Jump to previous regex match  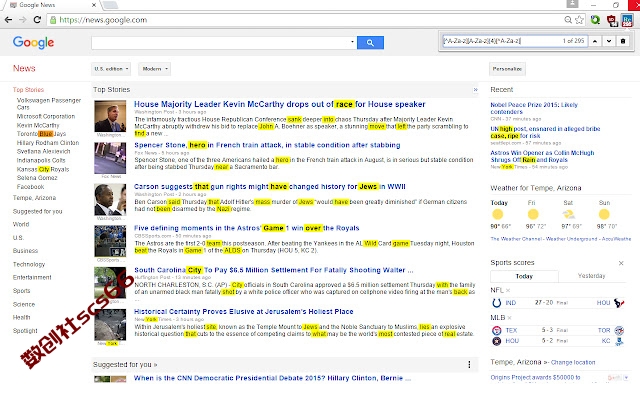coord(595,41)
